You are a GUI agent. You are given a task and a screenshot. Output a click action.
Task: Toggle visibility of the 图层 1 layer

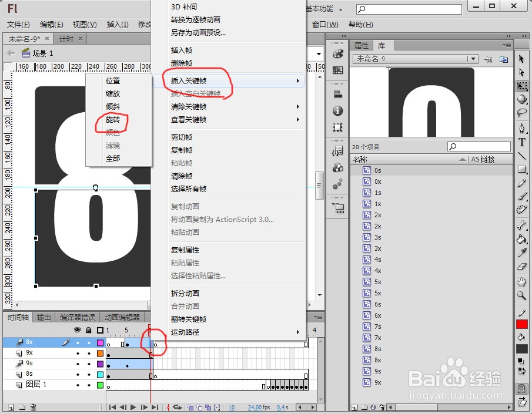point(78,385)
